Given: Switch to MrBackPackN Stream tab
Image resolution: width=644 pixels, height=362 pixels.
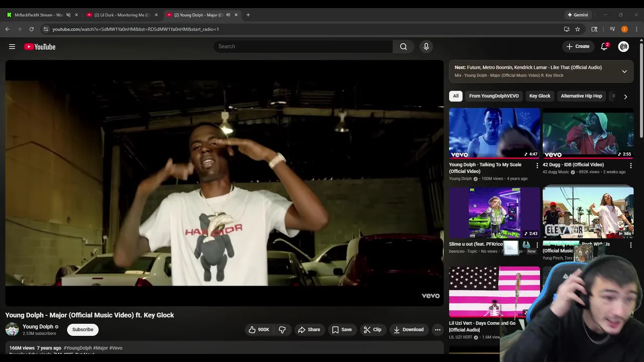Looking at the screenshot, I should 38,15.
